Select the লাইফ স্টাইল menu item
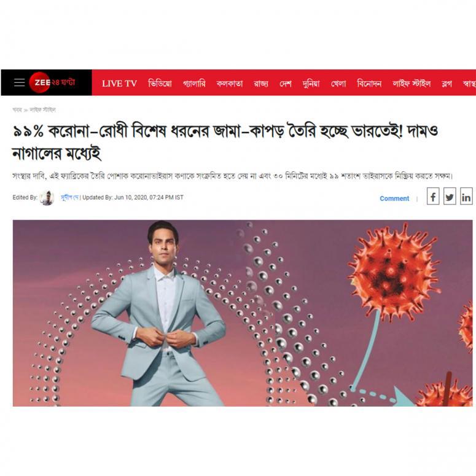Screen dimensions: 476x476 pos(412,83)
